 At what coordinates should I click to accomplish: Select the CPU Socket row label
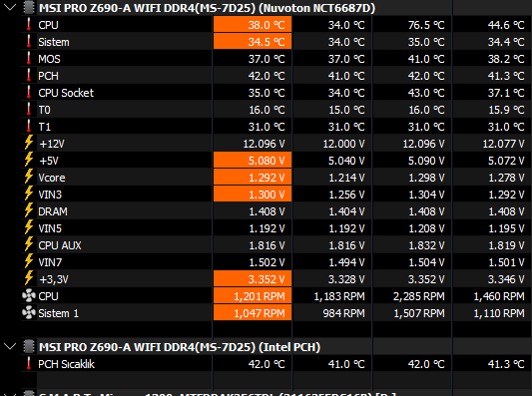click(66, 93)
